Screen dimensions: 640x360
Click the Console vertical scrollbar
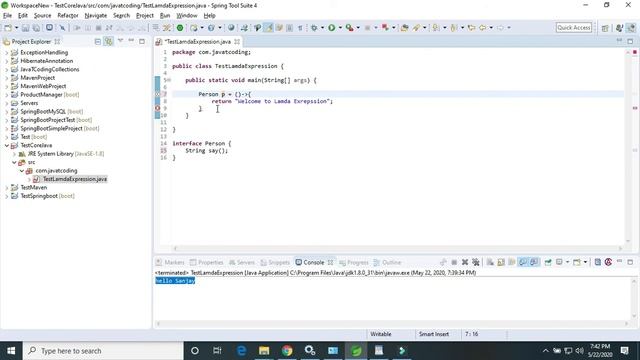[634, 299]
